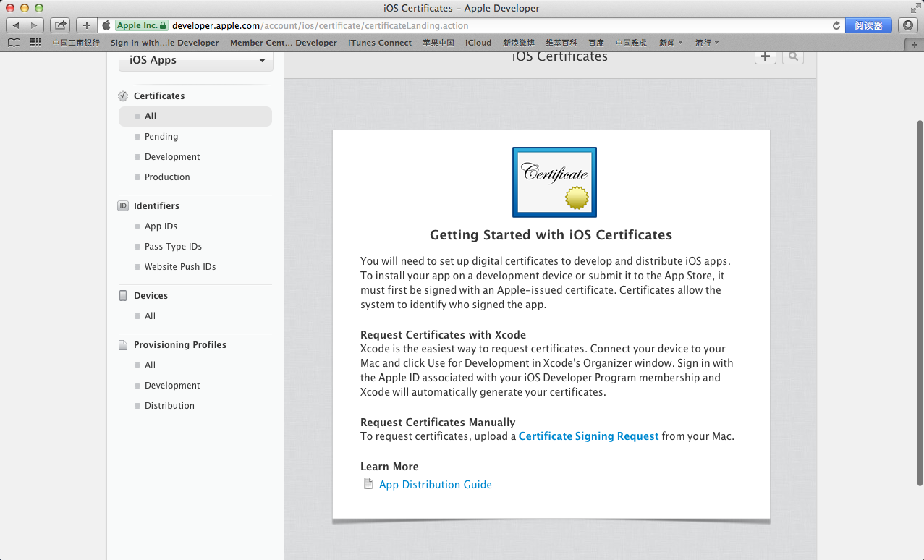Open the iOS Apps platform dropdown
Viewport: 924px width, 560px height.
[196, 60]
